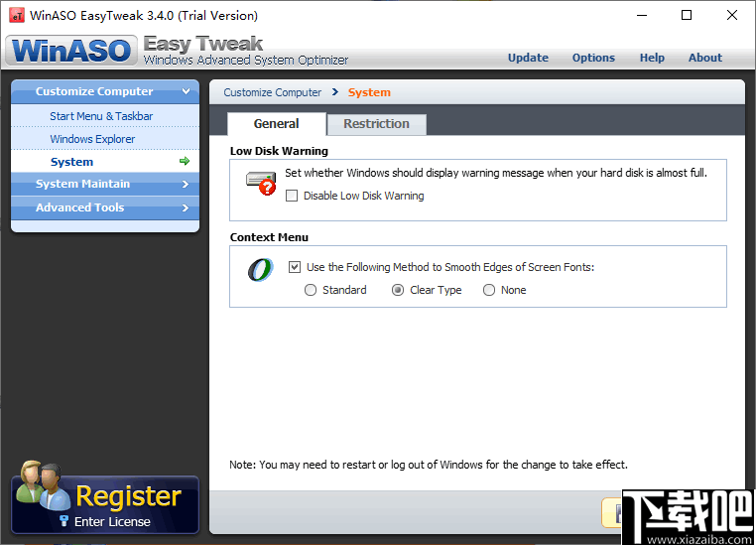Select the System item in sidebar
This screenshot has width=756, height=545.
[x=105, y=162]
